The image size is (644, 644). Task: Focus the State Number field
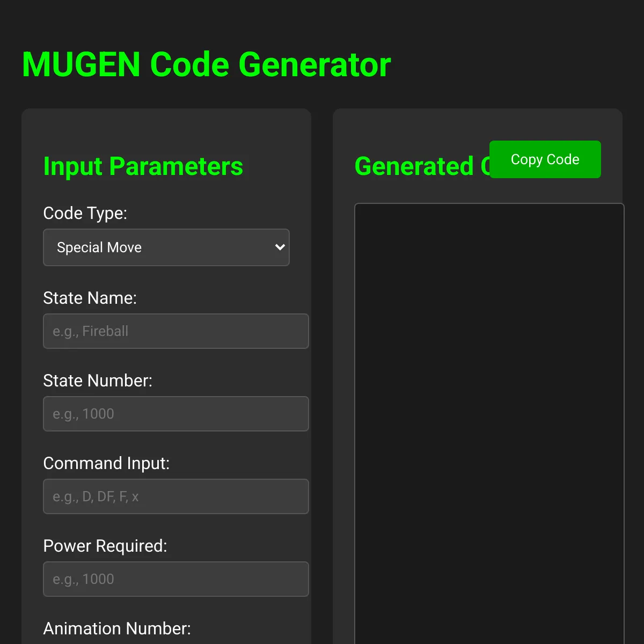tap(176, 414)
